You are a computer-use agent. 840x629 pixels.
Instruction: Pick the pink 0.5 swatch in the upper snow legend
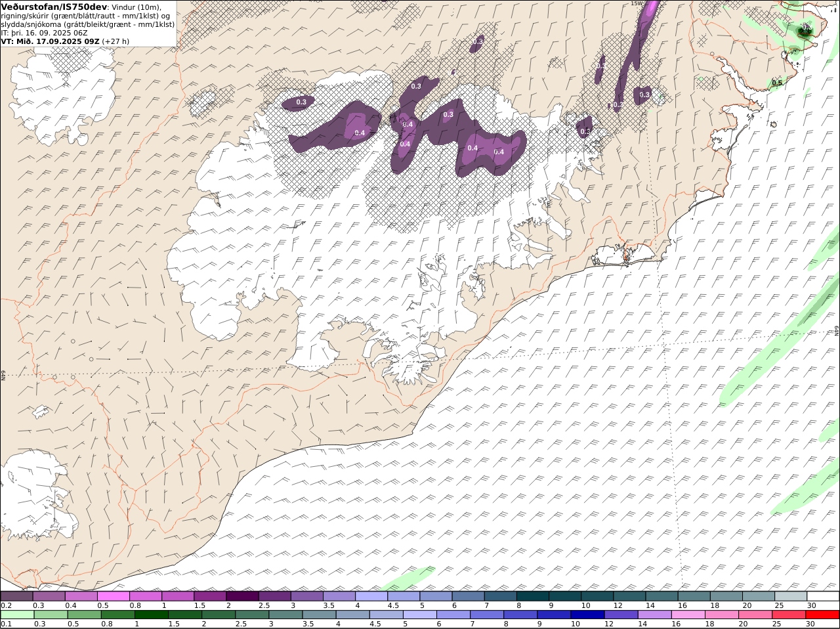coord(113,596)
